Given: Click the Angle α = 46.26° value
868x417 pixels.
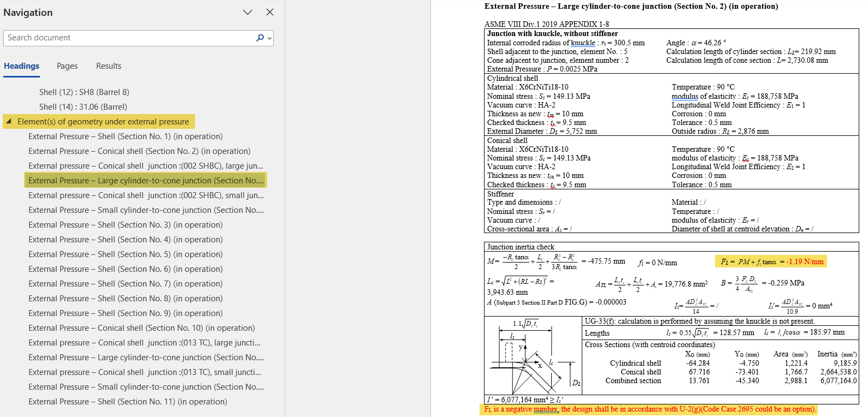Looking at the screenshot, I should click(x=696, y=43).
